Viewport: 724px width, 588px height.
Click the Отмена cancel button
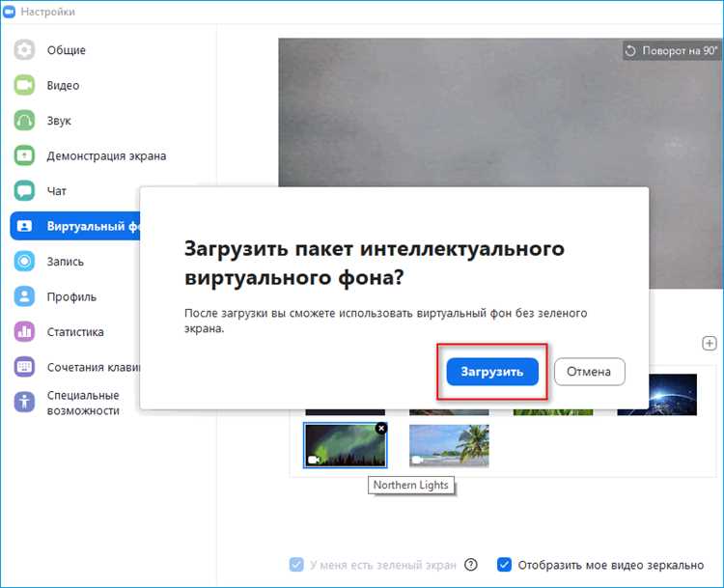point(589,372)
